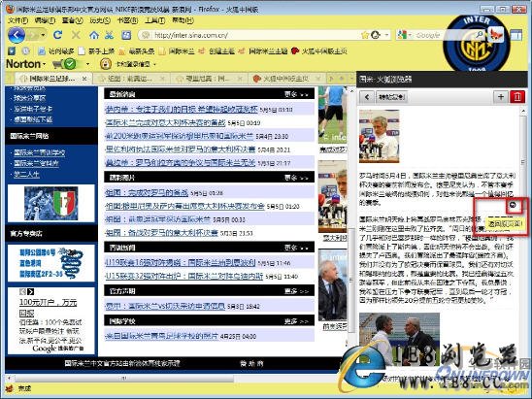Click the side panel back arrow button
This screenshot has width=532, height=399.
pos(367,97)
